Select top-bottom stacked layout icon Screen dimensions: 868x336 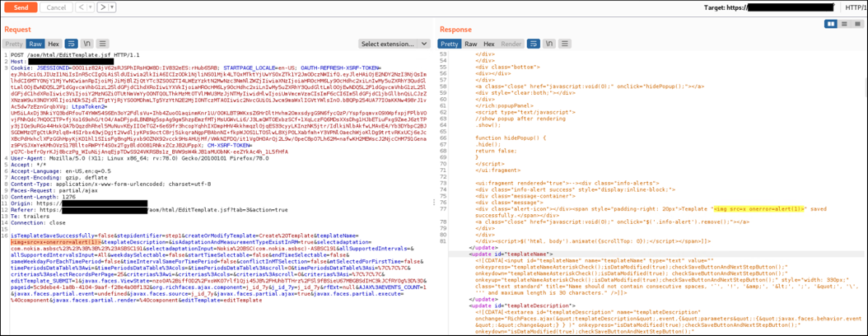click(x=844, y=24)
